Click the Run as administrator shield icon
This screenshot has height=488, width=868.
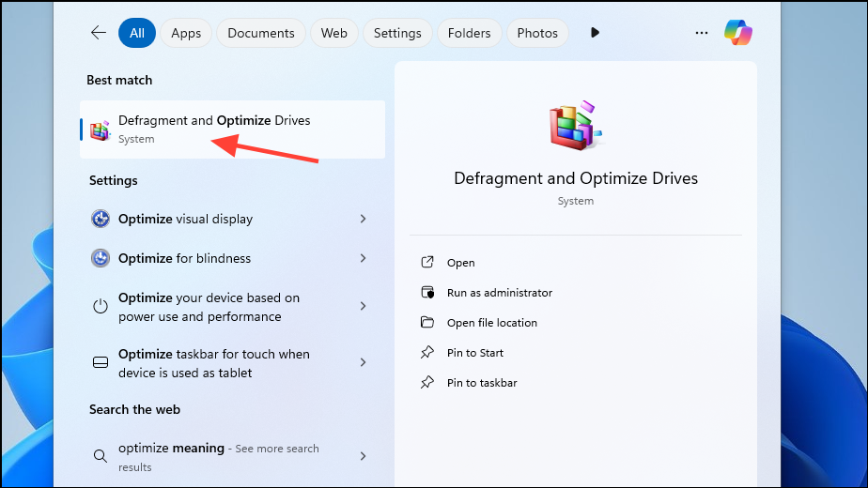click(427, 292)
